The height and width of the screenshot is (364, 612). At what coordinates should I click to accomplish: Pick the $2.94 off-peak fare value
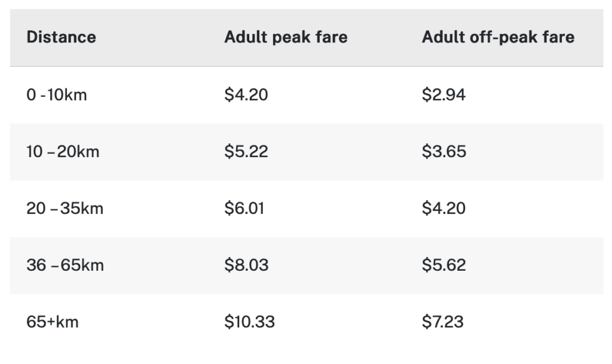(443, 95)
